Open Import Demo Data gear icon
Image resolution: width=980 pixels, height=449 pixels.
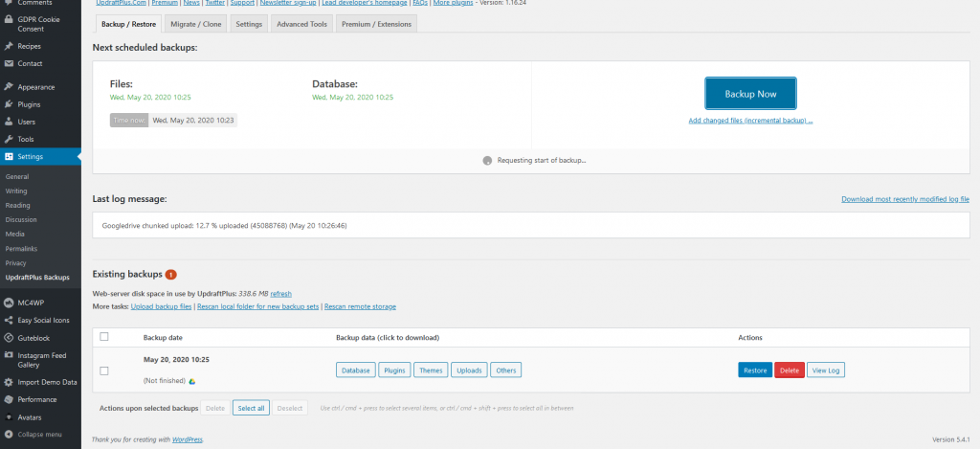[9, 382]
